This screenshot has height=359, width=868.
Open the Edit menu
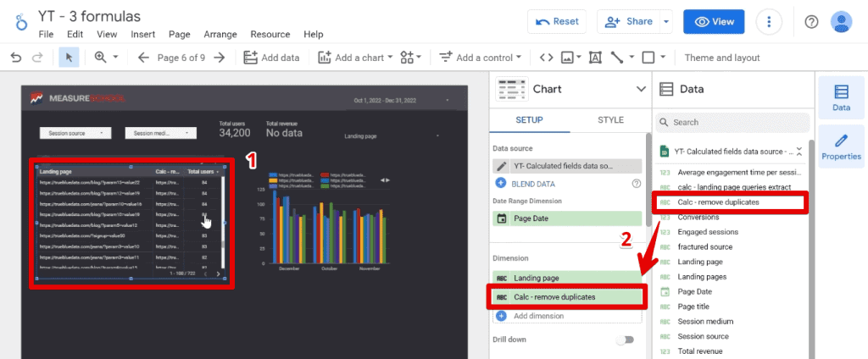coord(75,35)
